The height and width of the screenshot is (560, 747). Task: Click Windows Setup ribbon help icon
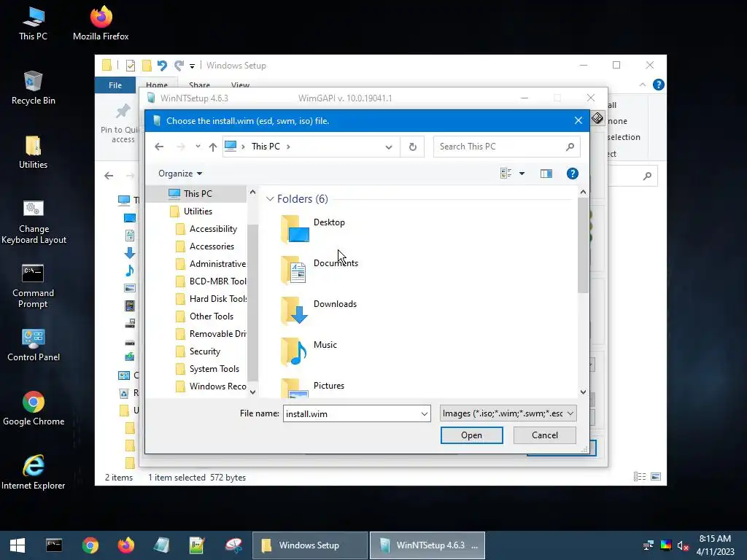659,85
